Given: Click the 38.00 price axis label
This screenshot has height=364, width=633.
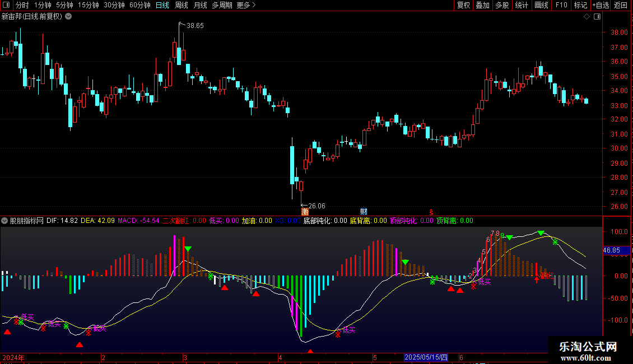Looking at the screenshot, I should 619,32.
